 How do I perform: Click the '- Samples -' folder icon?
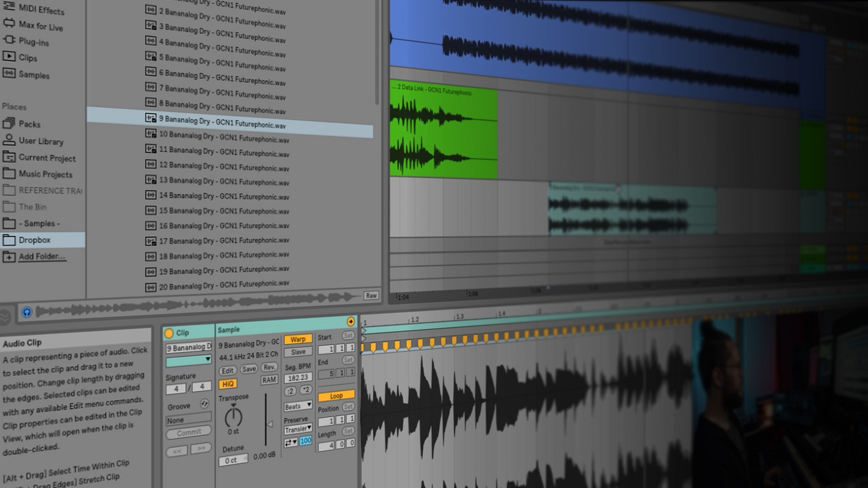click(x=9, y=223)
